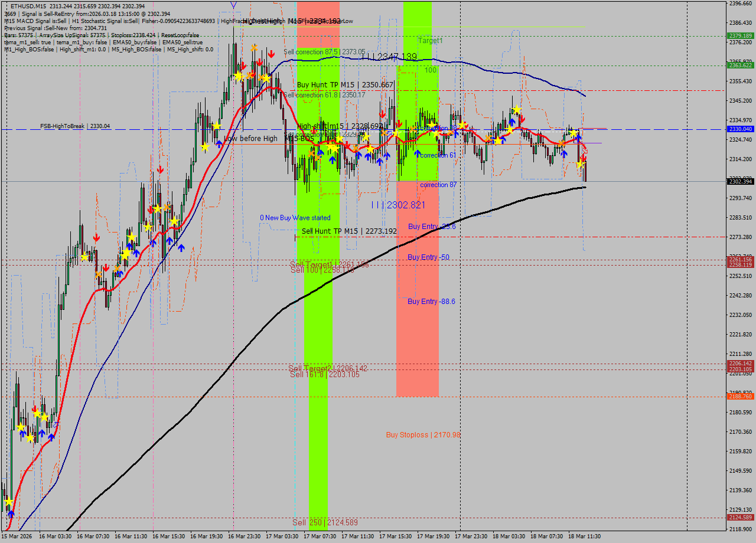Click a red sell arrow above the 16 Mar 23:30 peak

(x=271, y=53)
